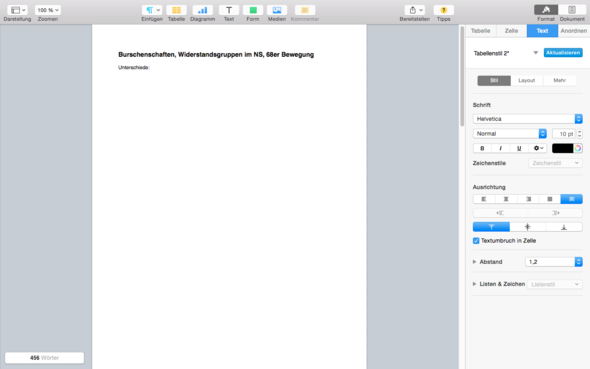The height and width of the screenshot is (369, 590).
Task: Open the Helvetica font dropdown
Action: [528, 119]
